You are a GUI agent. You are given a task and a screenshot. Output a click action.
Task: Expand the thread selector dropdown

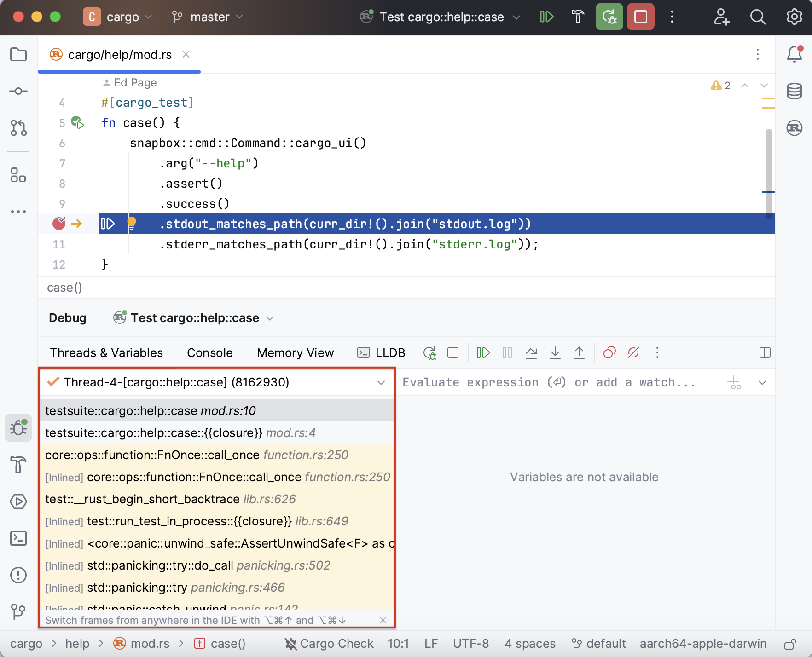click(x=381, y=383)
